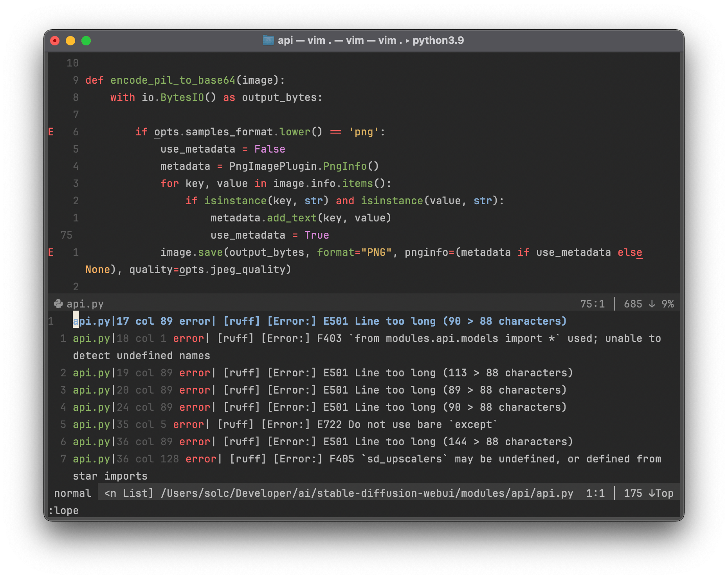Click the red close window button
Viewport: 728px width, 579px height.
tap(55, 41)
